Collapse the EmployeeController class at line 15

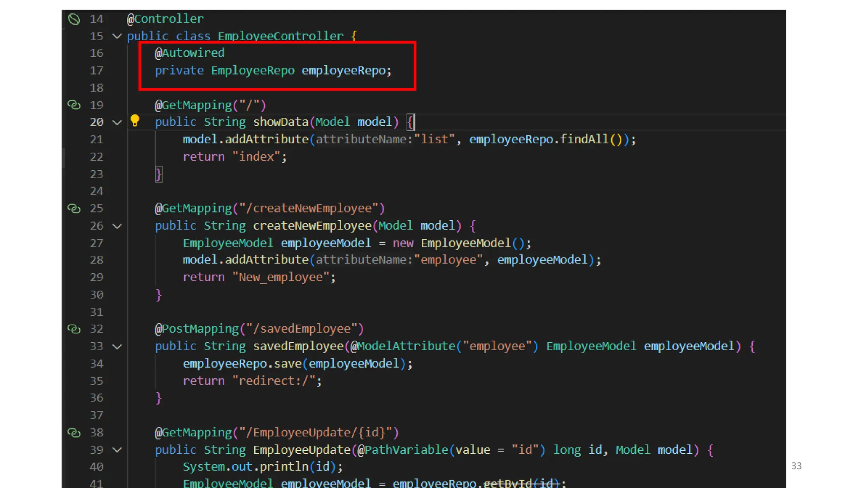117,36
